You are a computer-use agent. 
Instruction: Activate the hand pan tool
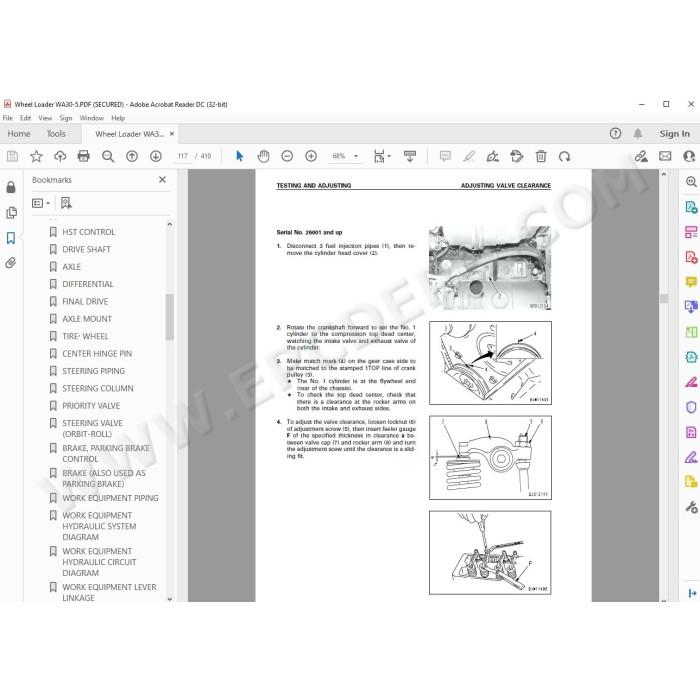point(263,156)
